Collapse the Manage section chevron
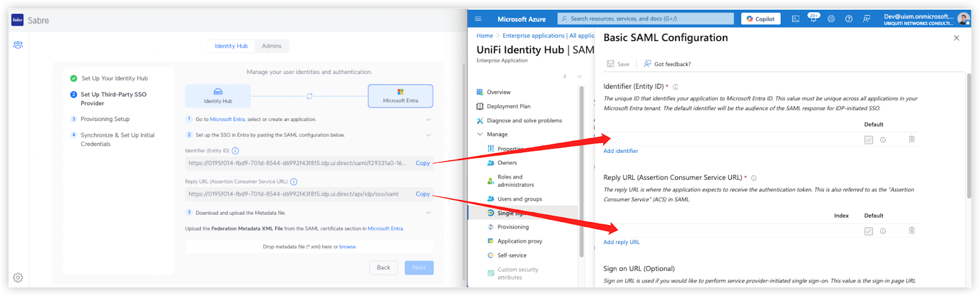Viewport: 980px width, 296px height. coord(480,135)
